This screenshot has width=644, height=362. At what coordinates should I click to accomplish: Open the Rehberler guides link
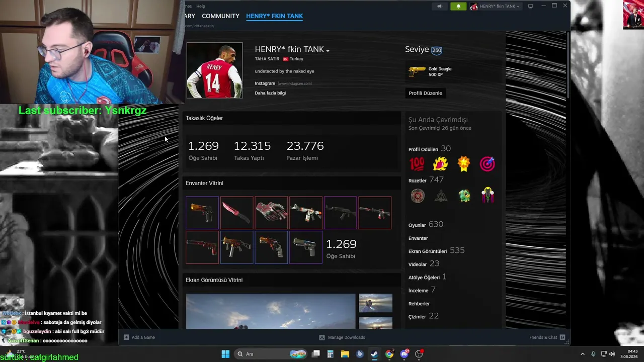click(419, 304)
